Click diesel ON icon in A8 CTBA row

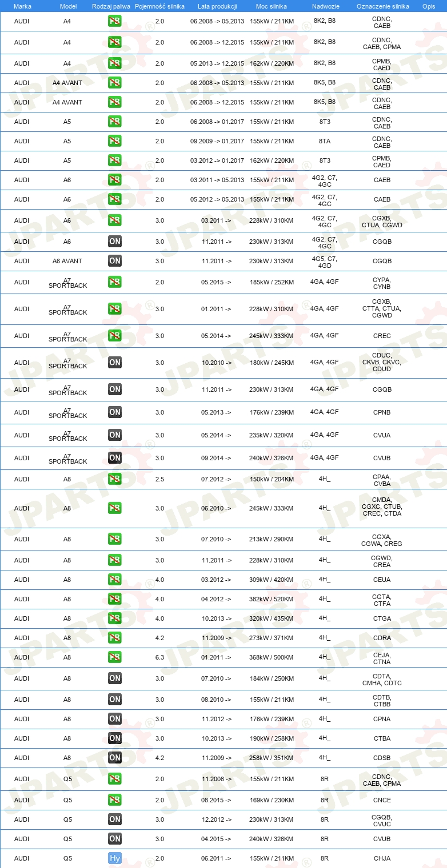click(115, 738)
